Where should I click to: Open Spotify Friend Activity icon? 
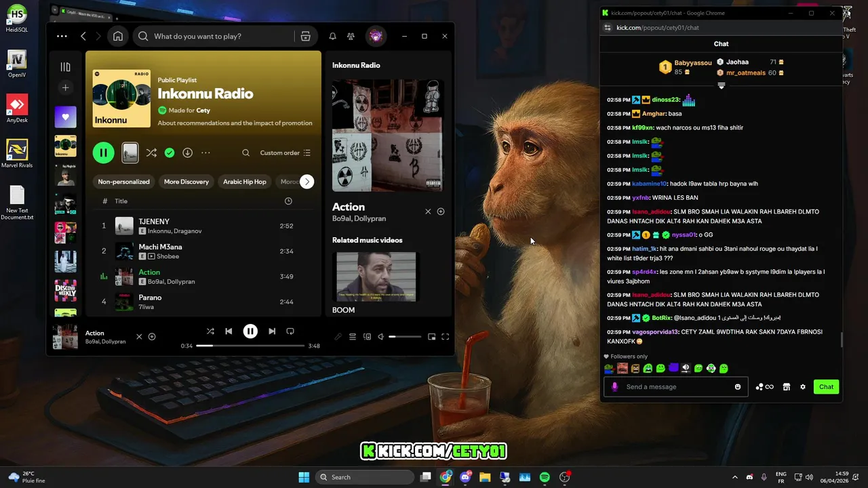coord(351,36)
